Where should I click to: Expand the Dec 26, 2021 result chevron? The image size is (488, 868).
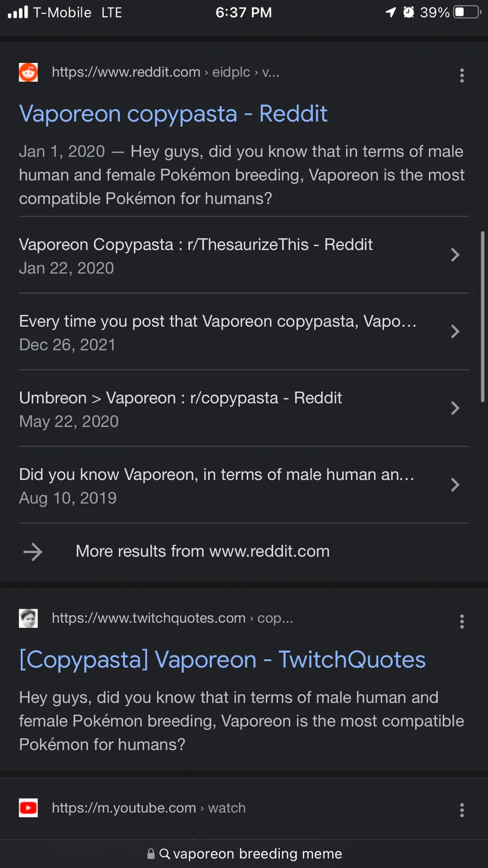[455, 331]
